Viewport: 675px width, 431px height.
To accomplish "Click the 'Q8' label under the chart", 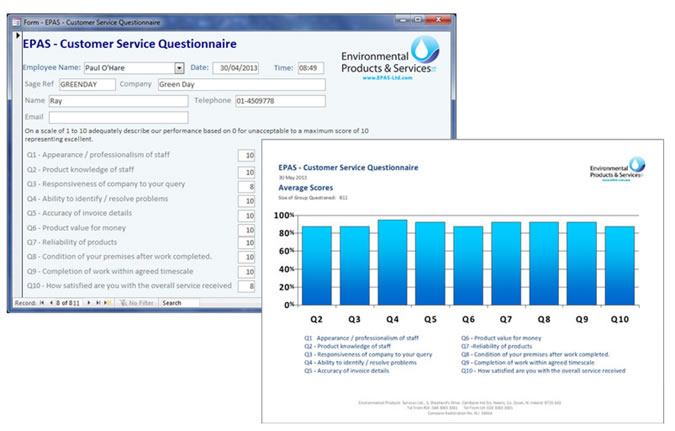I will (x=544, y=319).
